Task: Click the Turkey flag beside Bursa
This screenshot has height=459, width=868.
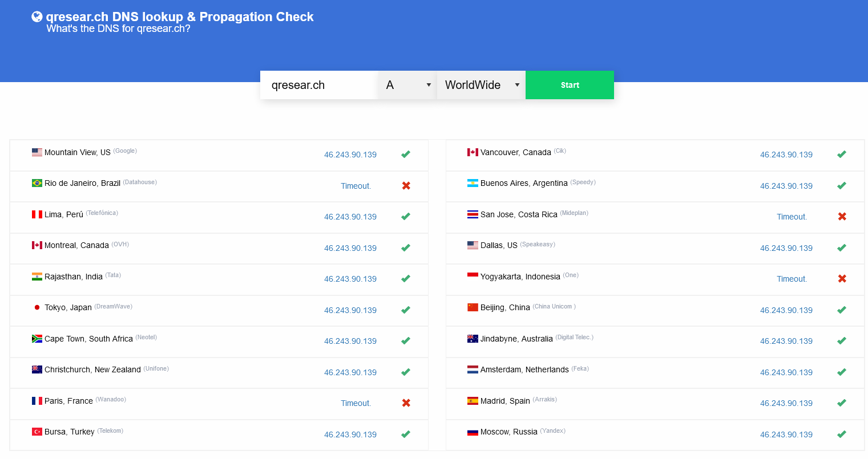Action: (x=37, y=432)
